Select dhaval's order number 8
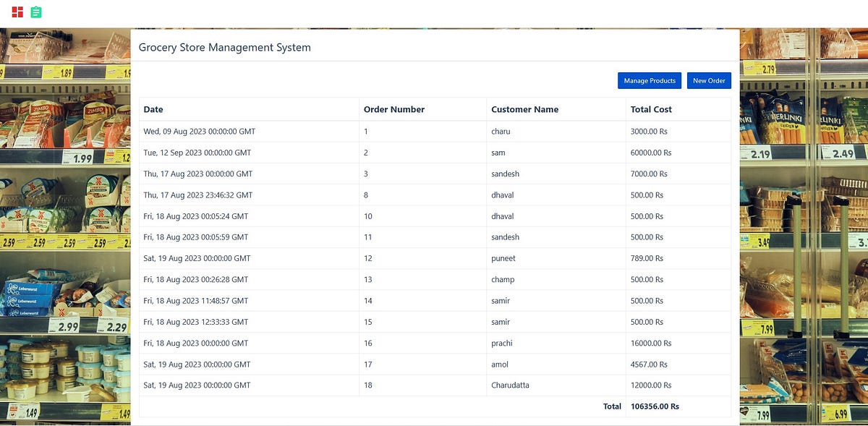The width and height of the screenshot is (868, 426). tap(434, 195)
